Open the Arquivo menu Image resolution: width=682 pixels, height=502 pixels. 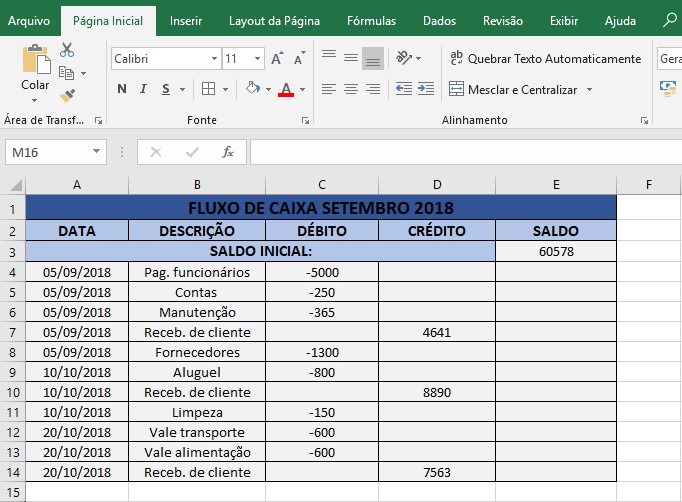point(29,21)
